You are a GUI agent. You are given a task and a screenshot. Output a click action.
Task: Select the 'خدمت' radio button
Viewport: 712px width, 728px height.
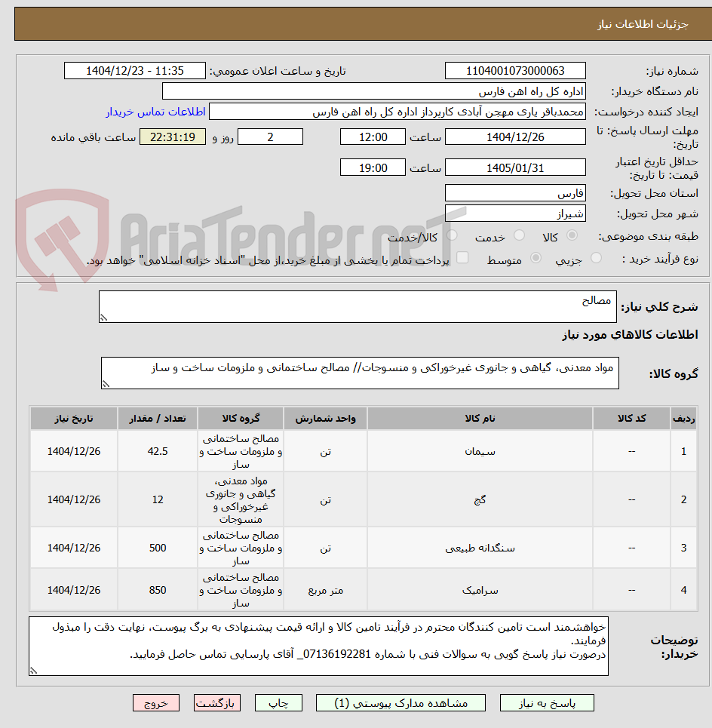(x=520, y=235)
